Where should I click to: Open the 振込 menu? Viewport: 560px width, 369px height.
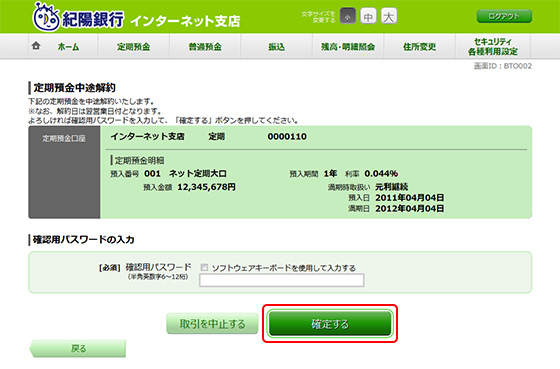(x=276, y=46)
